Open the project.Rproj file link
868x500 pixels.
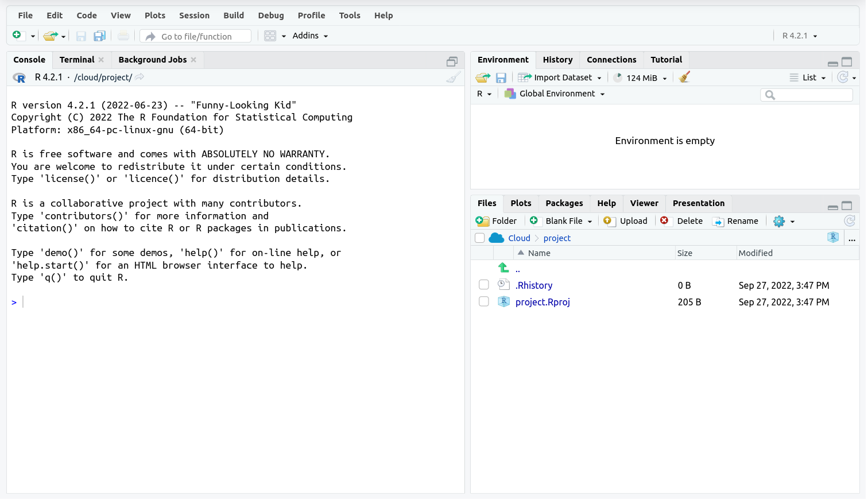pos(542,302)
